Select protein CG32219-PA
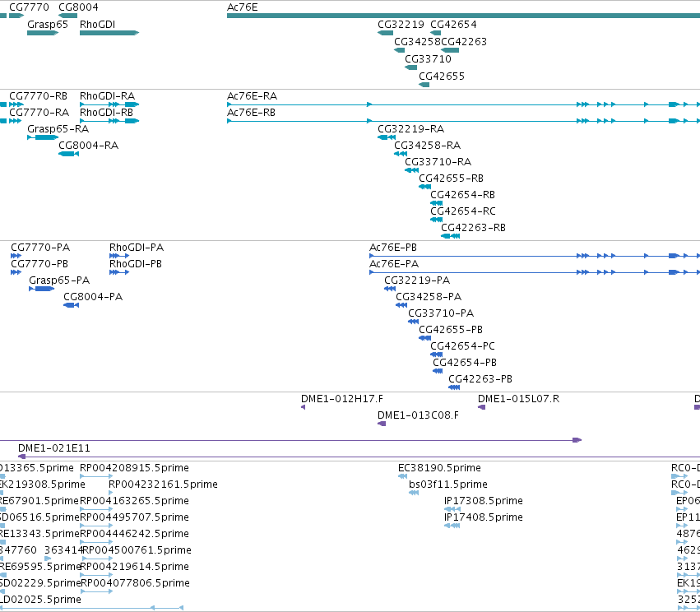This screenshot has height=612, width=700. 417,280
